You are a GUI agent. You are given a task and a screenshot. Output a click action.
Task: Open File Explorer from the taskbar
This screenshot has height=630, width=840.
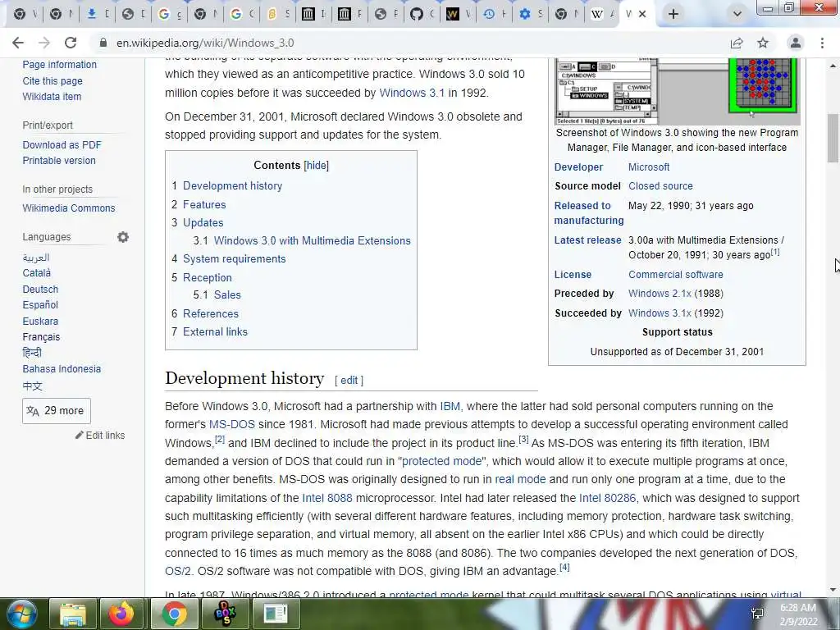73,614
